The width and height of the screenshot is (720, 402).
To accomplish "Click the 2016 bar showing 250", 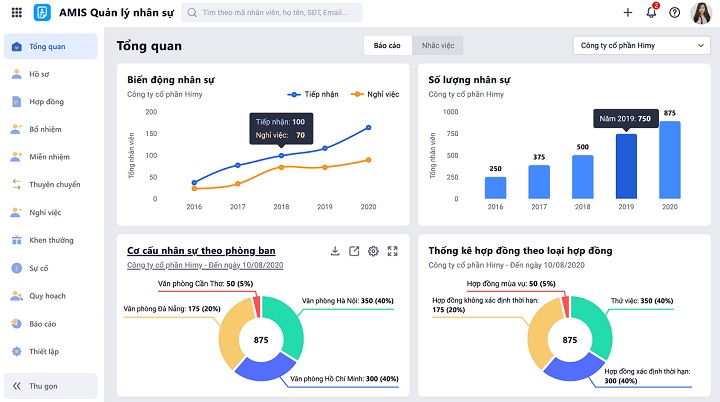I will pos(495,188).
